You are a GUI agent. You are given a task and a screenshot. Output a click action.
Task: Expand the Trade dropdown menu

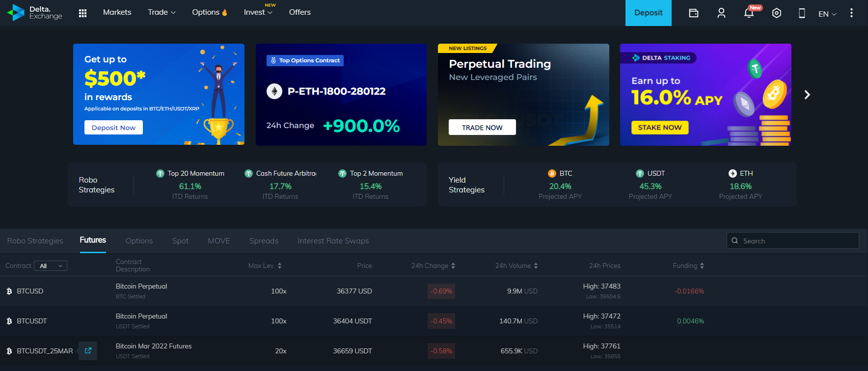[x=162, y=12]
